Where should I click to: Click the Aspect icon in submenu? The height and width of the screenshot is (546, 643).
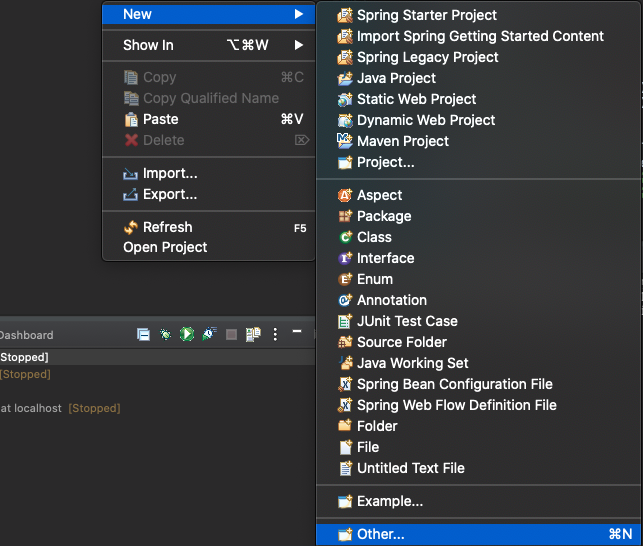tap(345, 195)
